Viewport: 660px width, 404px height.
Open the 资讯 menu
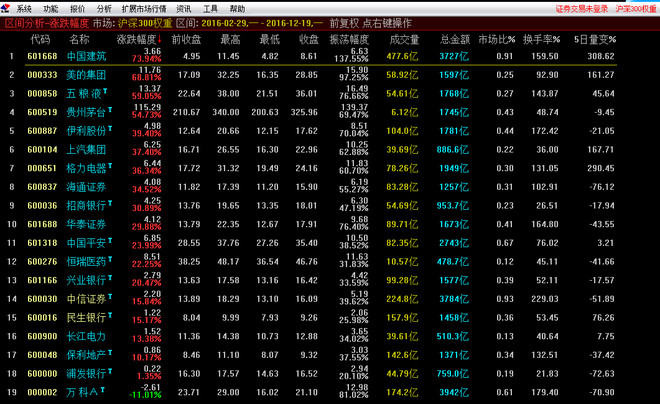click(184, 9)
